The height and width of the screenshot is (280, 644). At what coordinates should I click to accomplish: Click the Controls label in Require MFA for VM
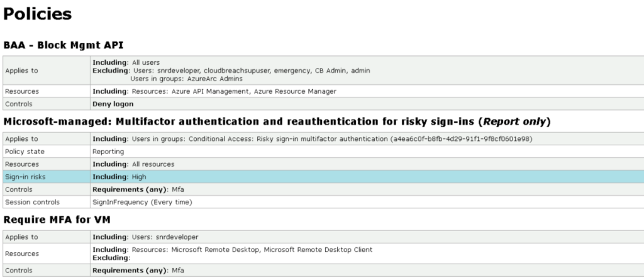coord(18,270)
